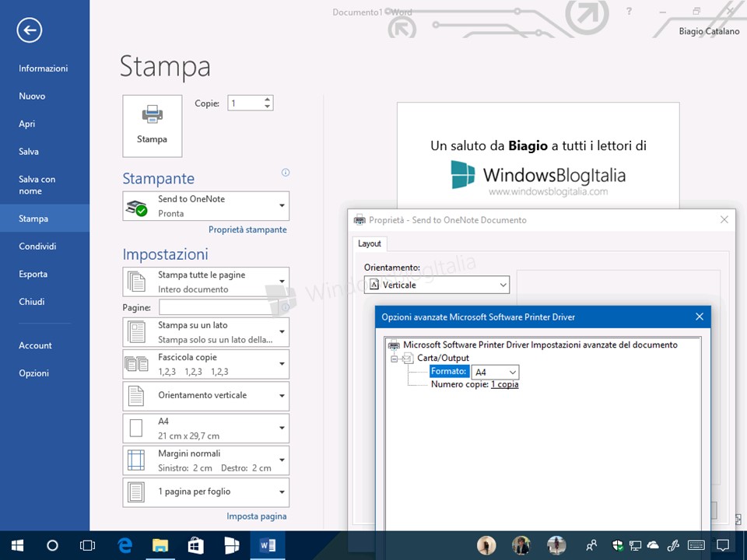Click the third pinned contact avatar on the taskbar

(556, 545)
